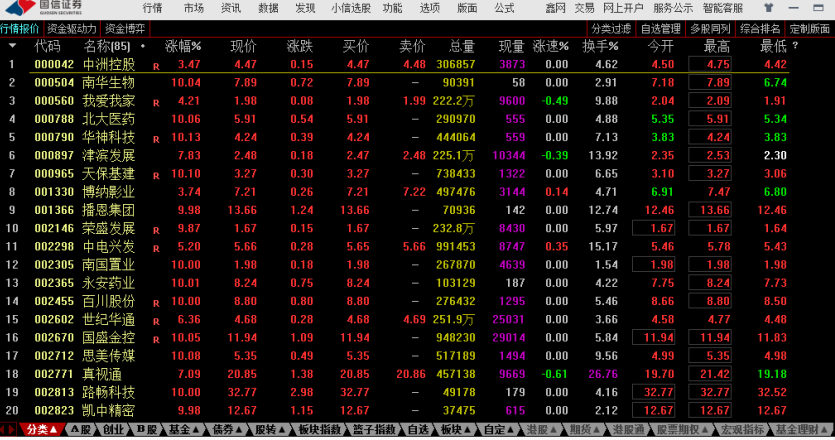Click the R margin marker for 天保基建
The image size is (835, 440).
[156, 176]
